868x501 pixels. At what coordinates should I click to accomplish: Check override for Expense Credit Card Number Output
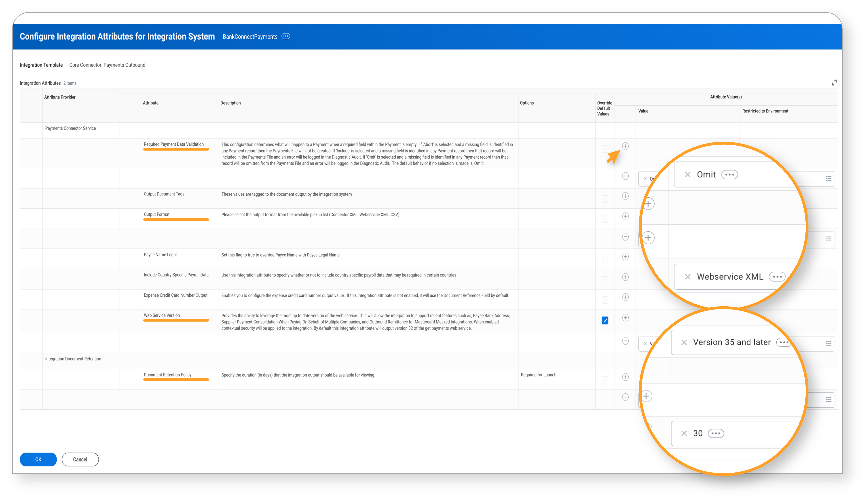[605, 300]
